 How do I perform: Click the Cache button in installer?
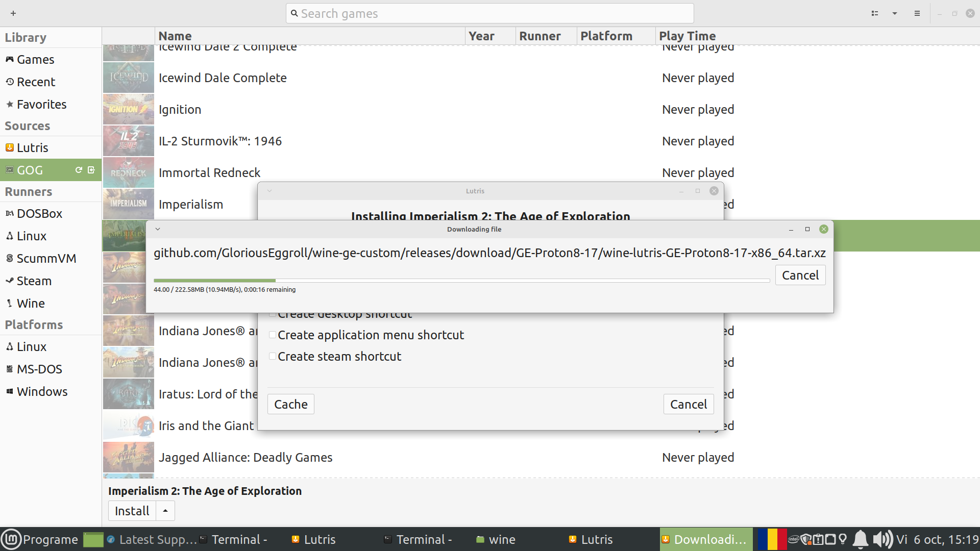[x=291, y=405]
